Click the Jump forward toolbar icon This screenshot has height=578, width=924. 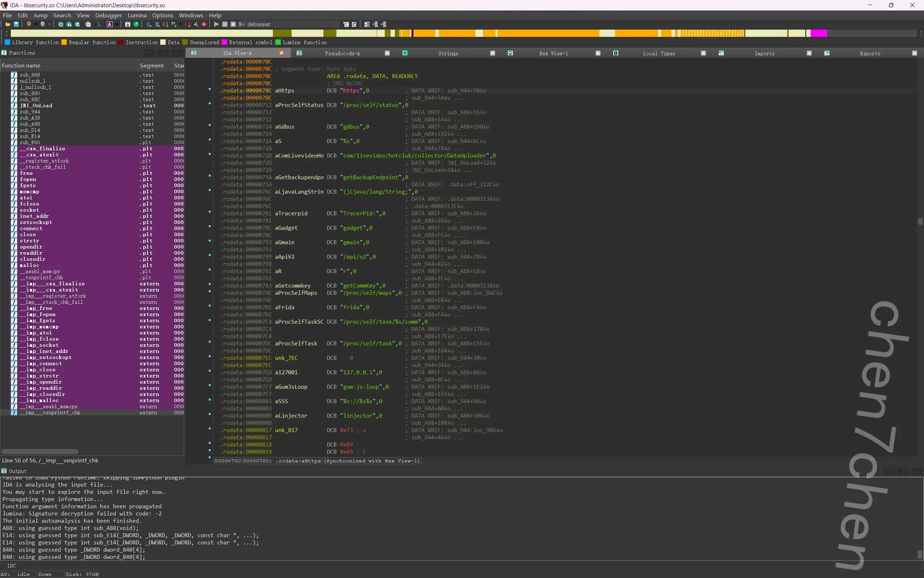pyautogui.click(x=43, y=24)
